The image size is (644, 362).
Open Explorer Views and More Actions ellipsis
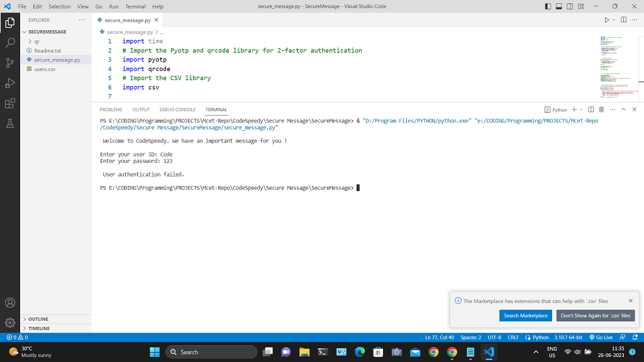[x=82, y=19]
